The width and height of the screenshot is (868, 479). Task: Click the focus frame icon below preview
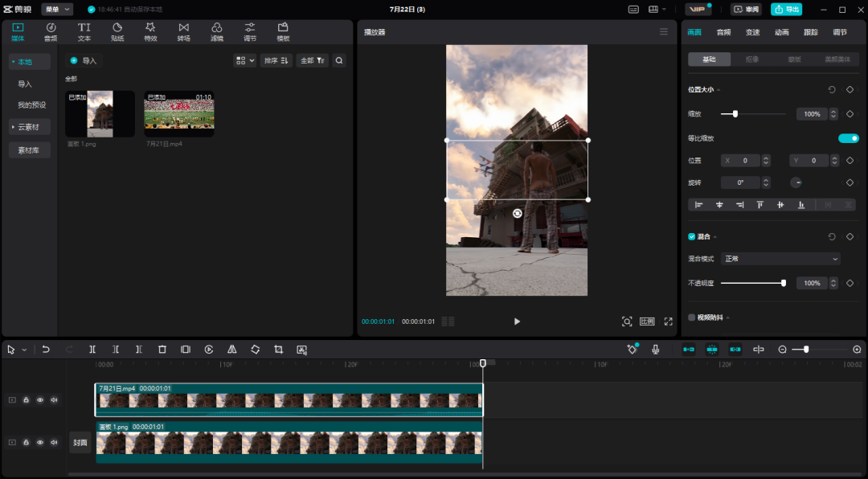(627, 321)
